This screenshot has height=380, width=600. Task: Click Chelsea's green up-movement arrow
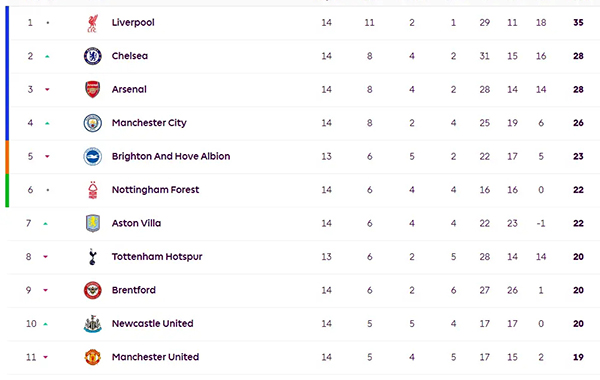47,56
